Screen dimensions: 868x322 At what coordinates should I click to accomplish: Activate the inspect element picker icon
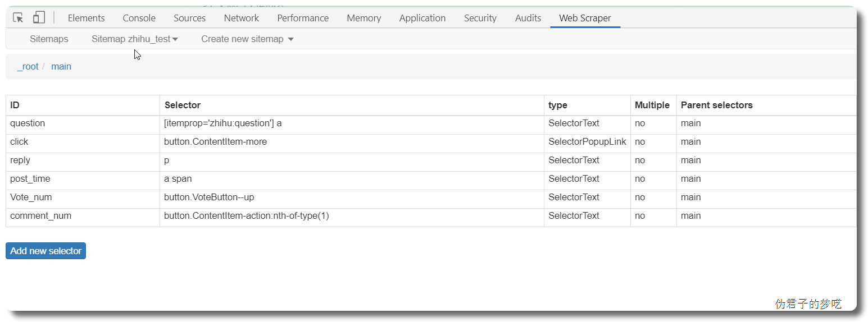(19, 18)
